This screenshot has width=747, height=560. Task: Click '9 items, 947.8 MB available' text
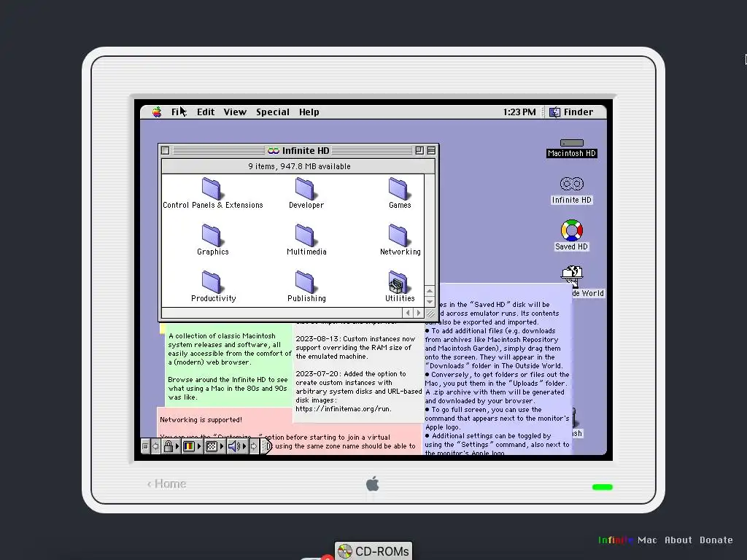[299, 166]
